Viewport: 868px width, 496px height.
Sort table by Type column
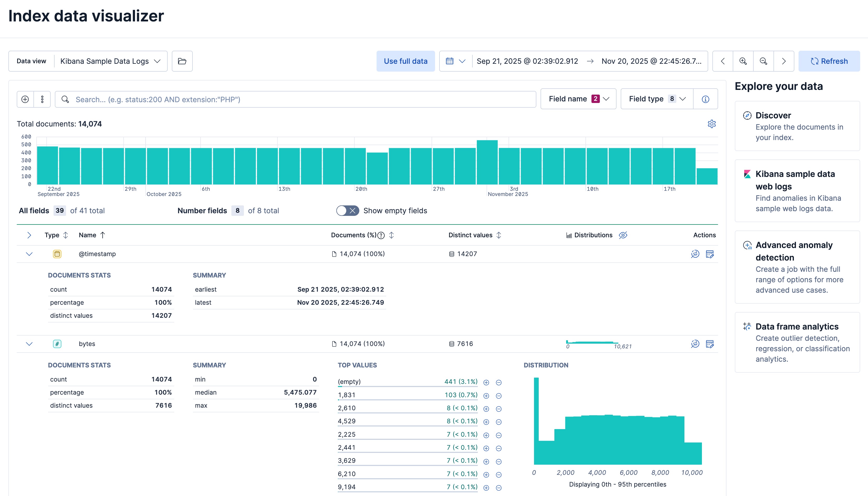click(56, 235)
